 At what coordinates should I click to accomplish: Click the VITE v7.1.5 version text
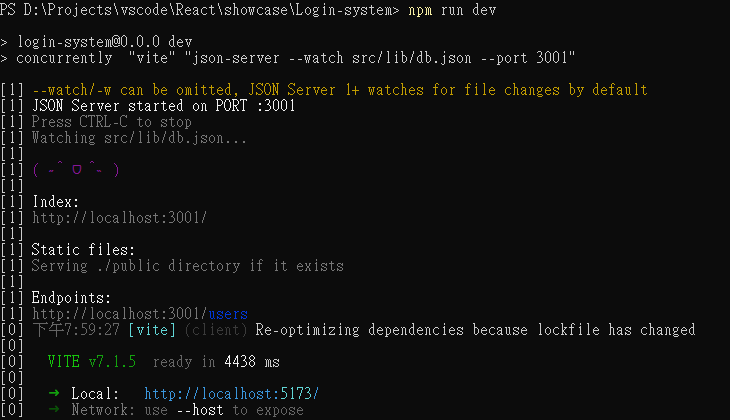tap(92, 362)
